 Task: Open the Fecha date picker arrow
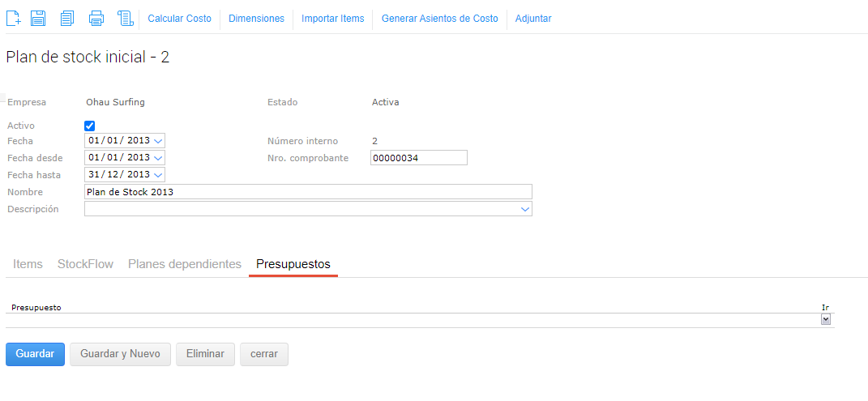pyautogui.click(x=158, y=141)
